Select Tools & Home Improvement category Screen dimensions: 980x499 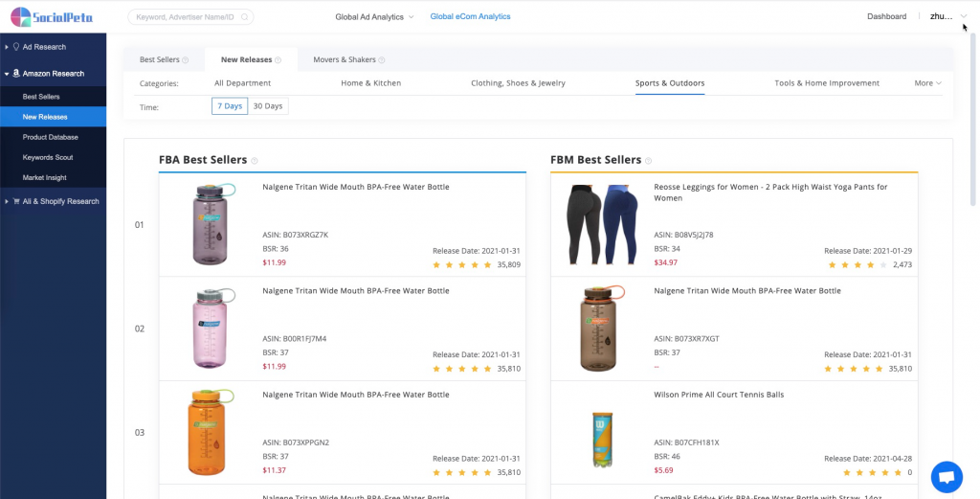point(827,83)
